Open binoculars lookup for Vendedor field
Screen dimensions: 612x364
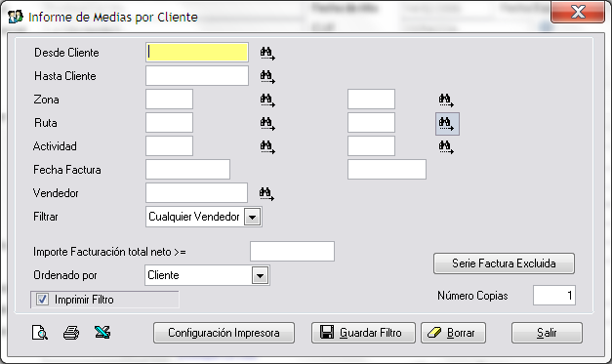pos(266,194)
